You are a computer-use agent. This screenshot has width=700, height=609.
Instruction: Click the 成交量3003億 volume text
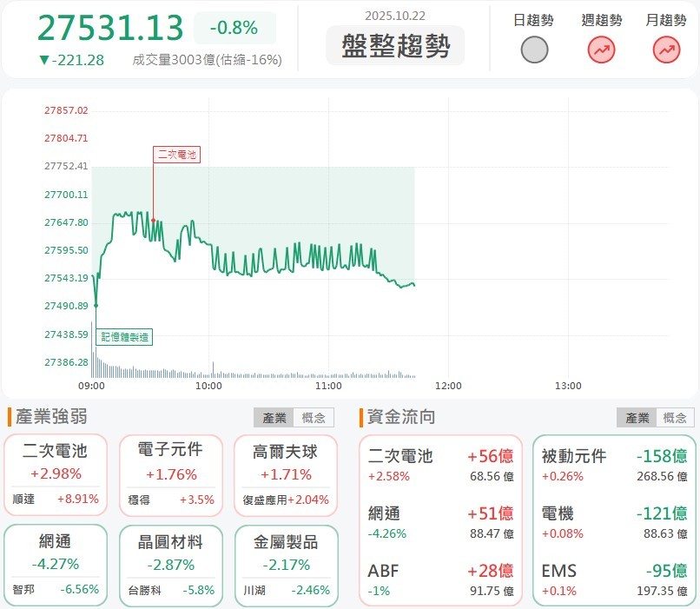(207, 60)
